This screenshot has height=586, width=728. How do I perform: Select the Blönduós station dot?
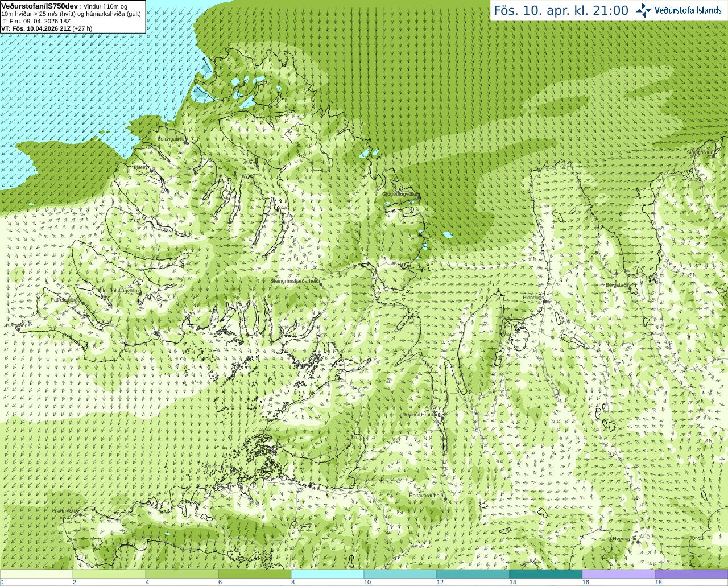point(545,302)
